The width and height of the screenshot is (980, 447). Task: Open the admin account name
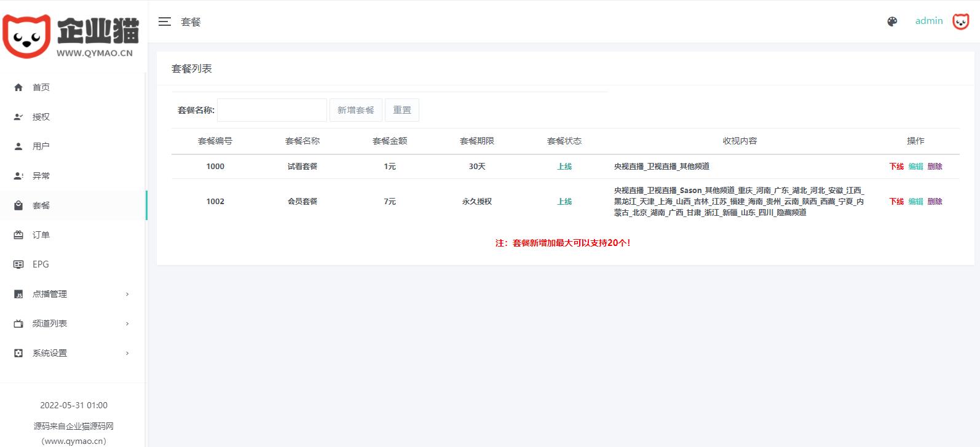929,21
